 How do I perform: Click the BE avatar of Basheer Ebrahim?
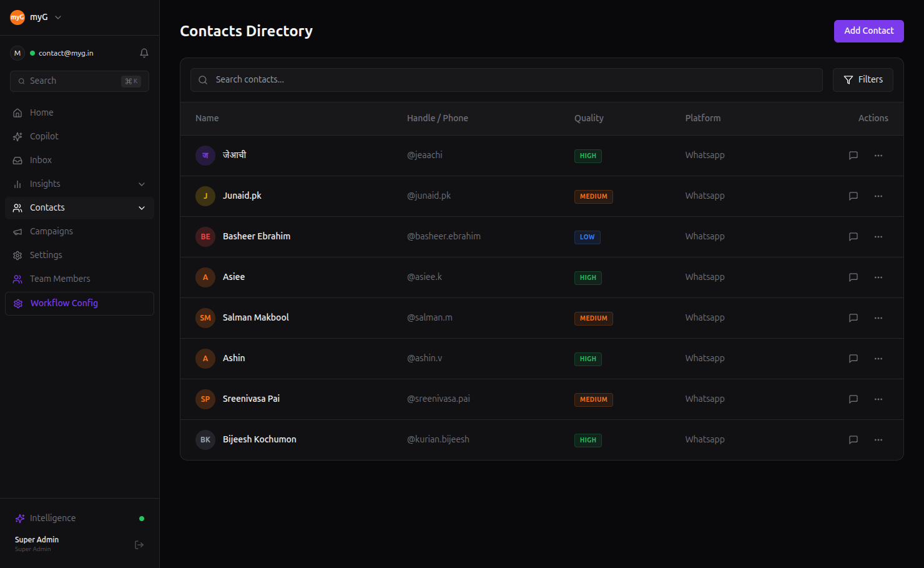coord(205,237)
